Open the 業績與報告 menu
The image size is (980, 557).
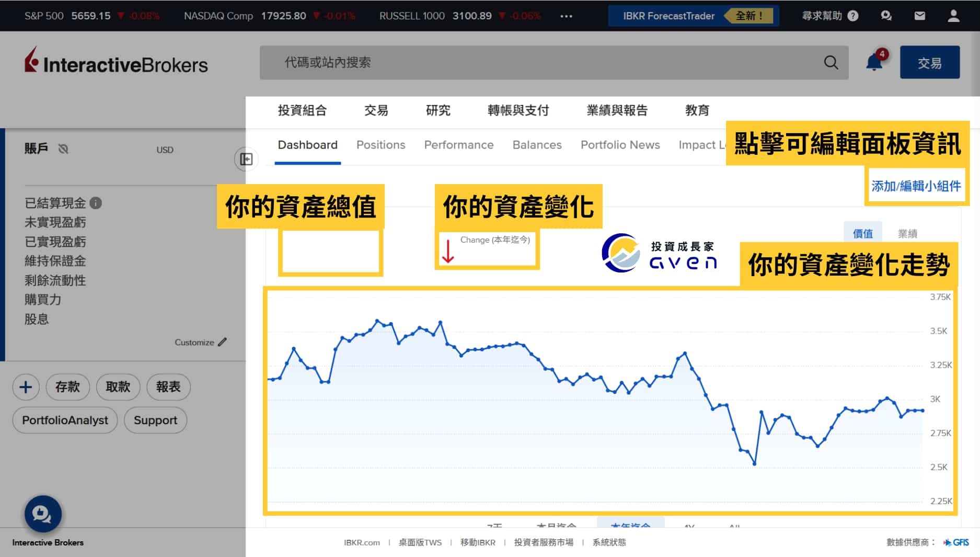(x=617, y=110)
